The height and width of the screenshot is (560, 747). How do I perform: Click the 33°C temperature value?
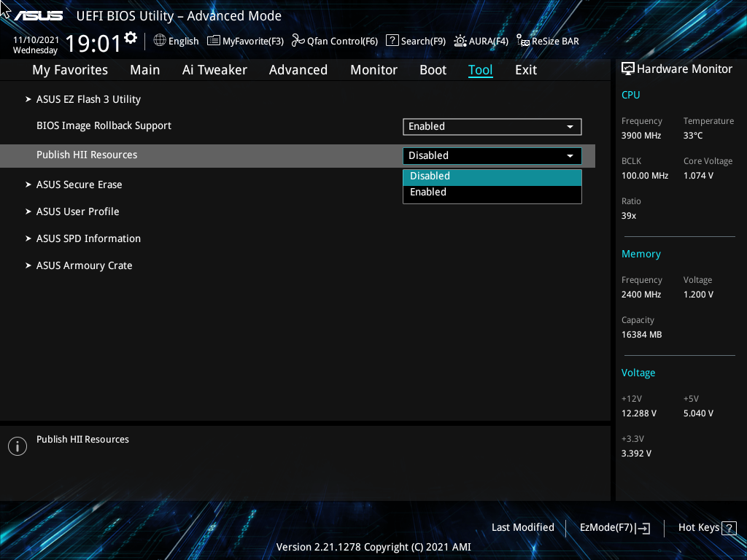(693, 136)
